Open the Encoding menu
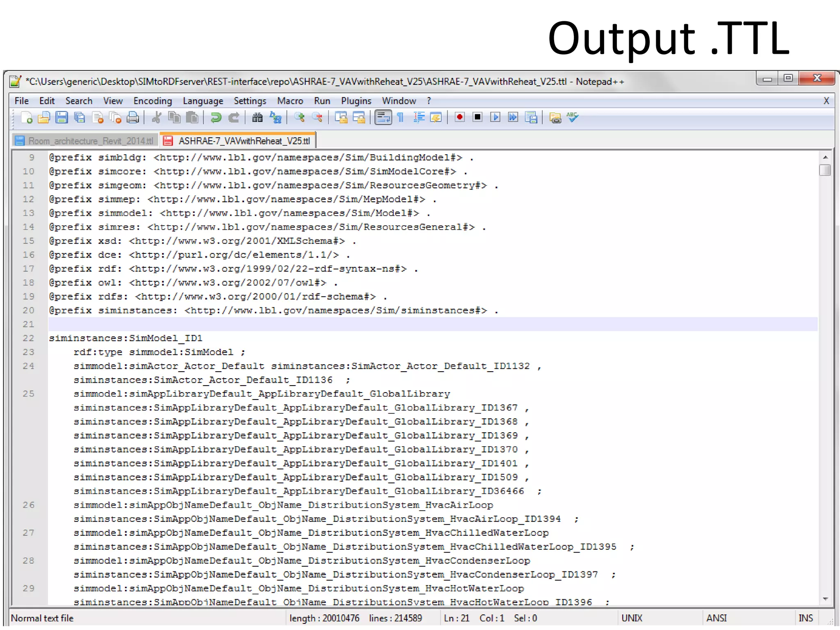This screenshot has height=630, width=840. pyautogui.click(x=153, y=101)
